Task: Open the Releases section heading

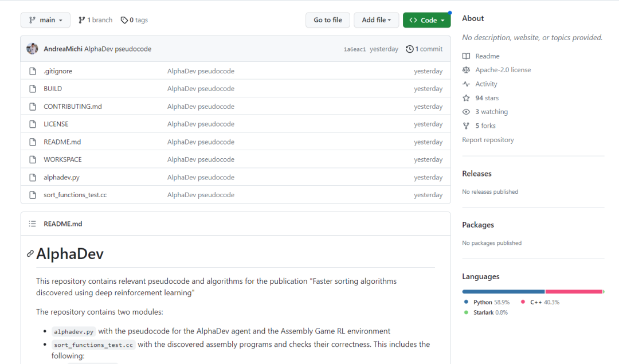Action: tap(477, 174)
